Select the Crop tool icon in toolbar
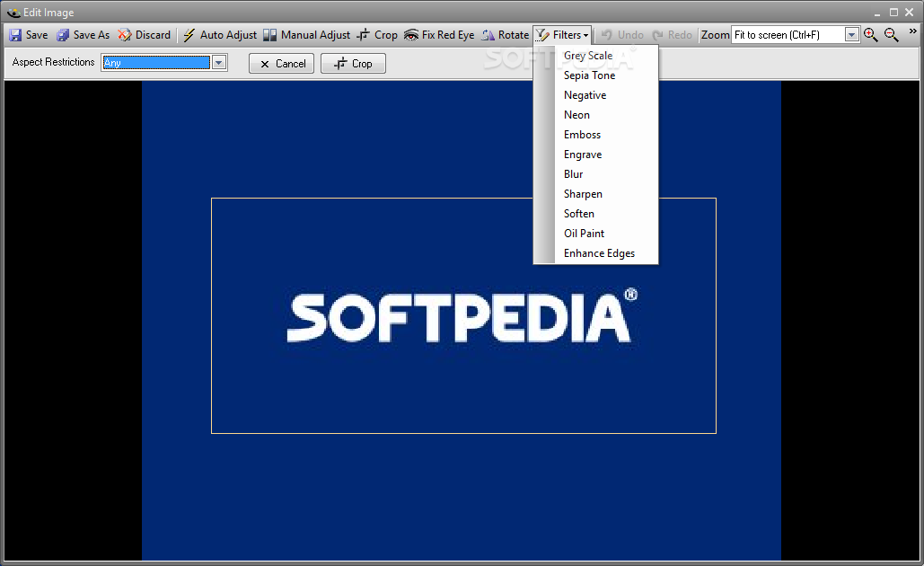 [364, 35]
